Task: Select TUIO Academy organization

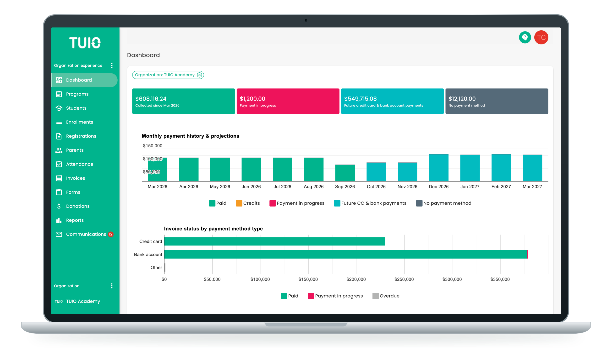Action: 83,301
